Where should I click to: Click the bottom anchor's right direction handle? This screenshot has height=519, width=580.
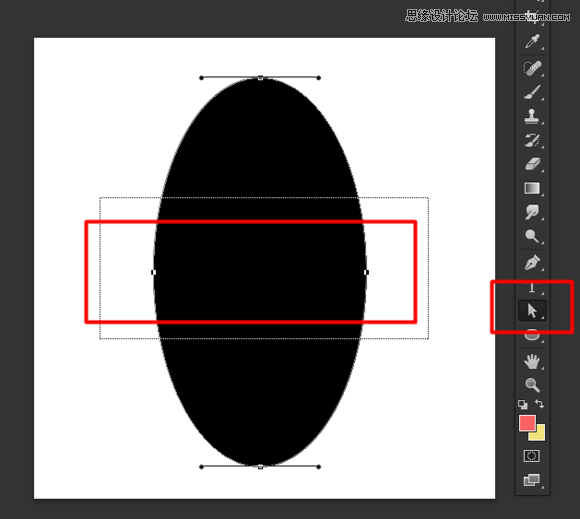(319, 467)
